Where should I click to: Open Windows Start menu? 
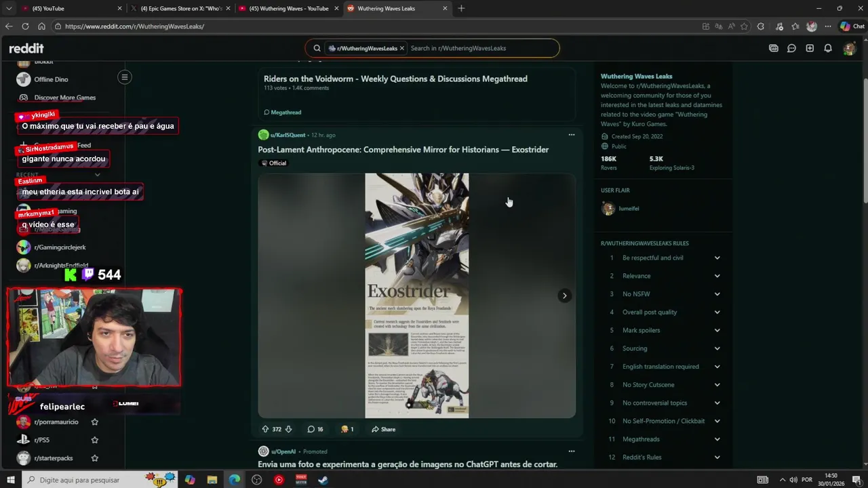click(x=10, y=480)
